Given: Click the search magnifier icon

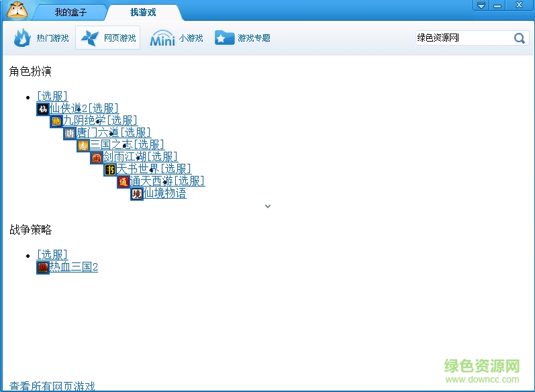Looking at the screenshot, I should 519,38.
